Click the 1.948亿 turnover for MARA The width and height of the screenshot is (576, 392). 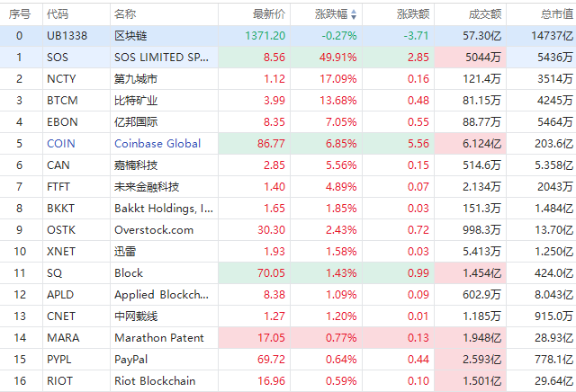click(x=481, y=338)
